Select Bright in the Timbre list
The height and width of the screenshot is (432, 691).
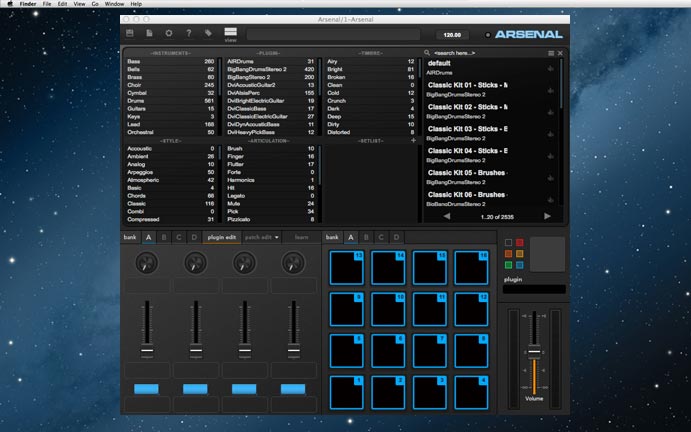[371, 69]
